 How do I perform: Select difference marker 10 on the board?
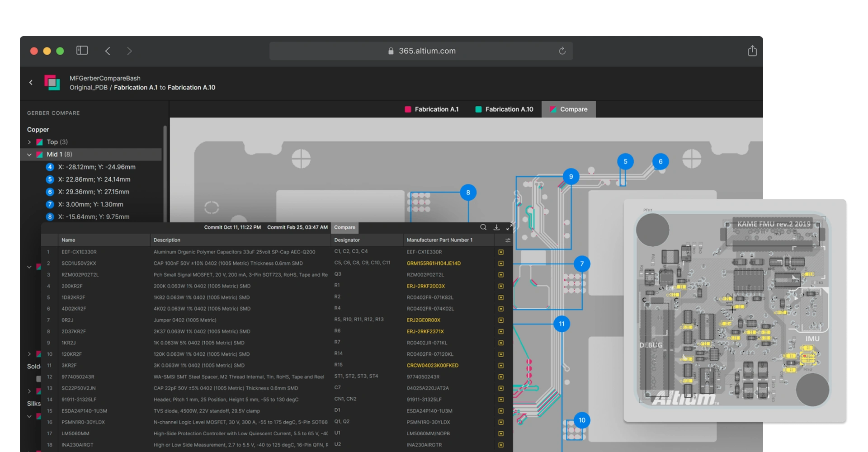point(582,420)
